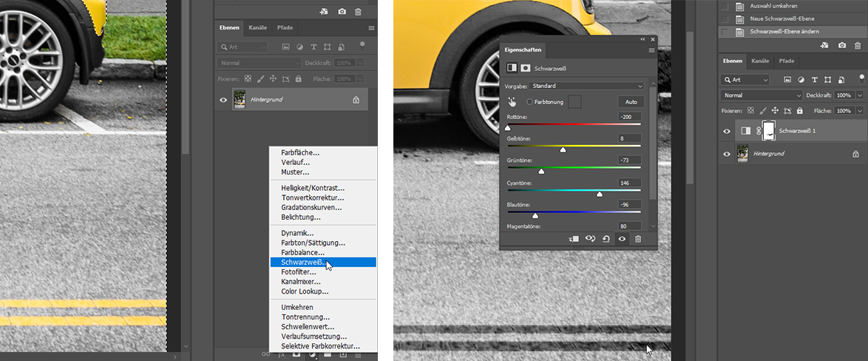Filter by shape layers in right Ebenen panel
This screenshot has width=868, height=361.
pos(827,80)
